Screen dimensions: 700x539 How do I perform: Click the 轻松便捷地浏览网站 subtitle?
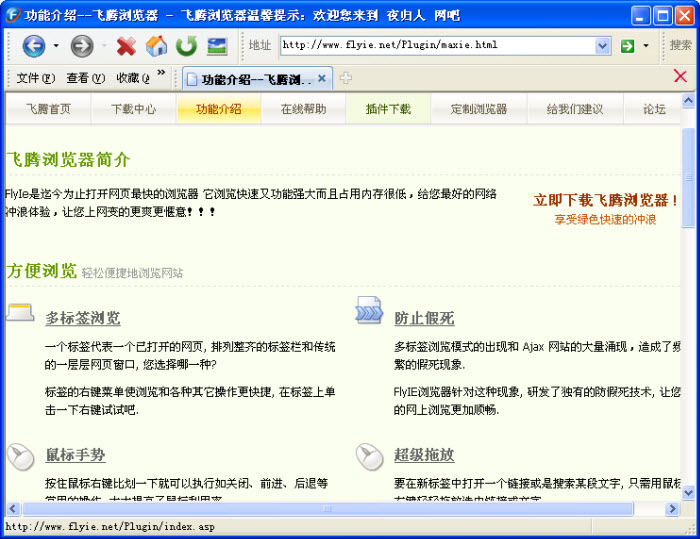coord(132,273)
